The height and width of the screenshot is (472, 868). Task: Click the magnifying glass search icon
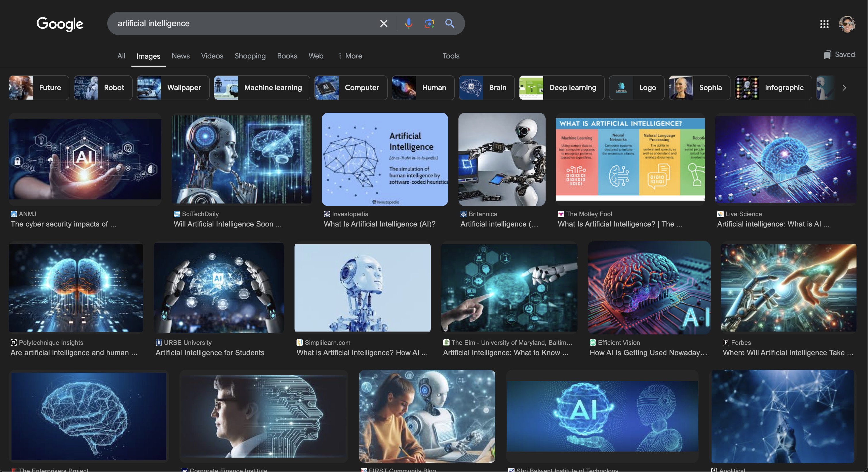click(450, 23)
